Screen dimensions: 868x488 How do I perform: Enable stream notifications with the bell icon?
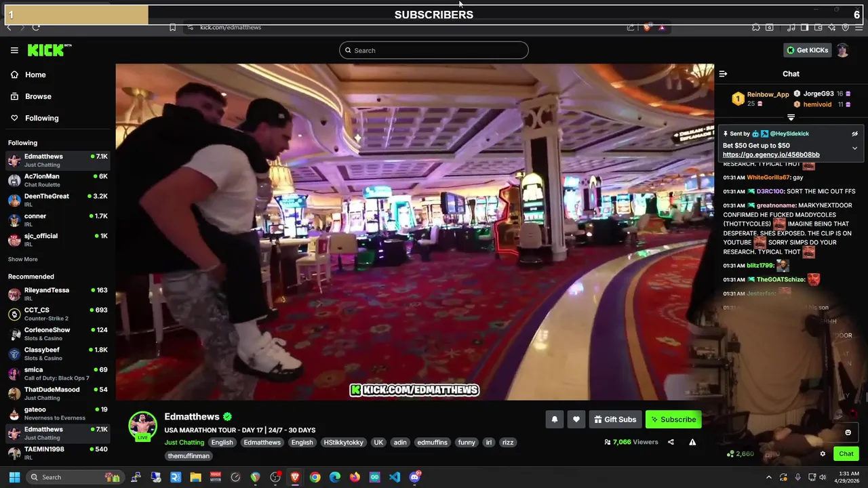coord(554,420)
